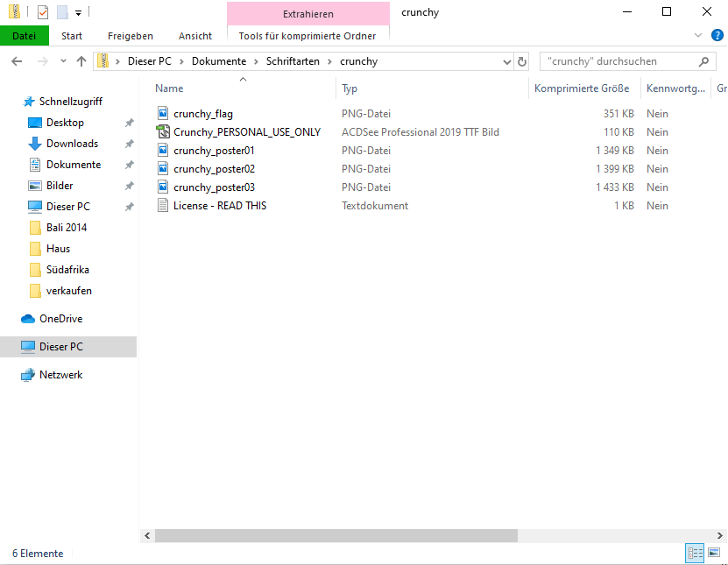Select Crunchy_PERSONAL_USE_ONLY font file icon
Screen dimensions: 728x565
point(163,132)
